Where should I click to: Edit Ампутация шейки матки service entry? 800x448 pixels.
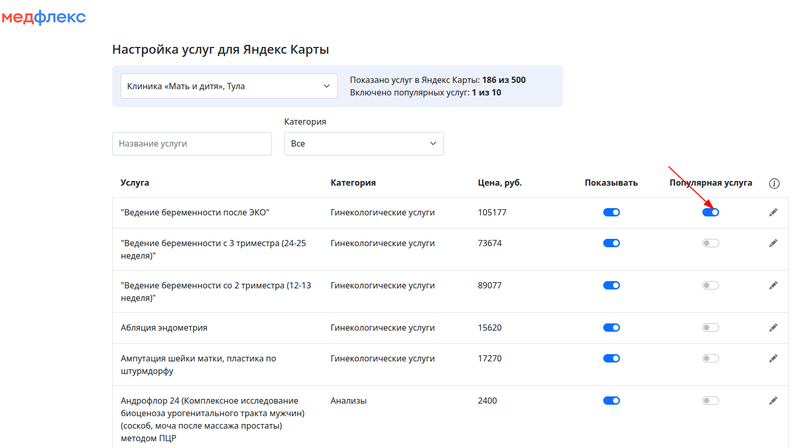coord(773,358)
